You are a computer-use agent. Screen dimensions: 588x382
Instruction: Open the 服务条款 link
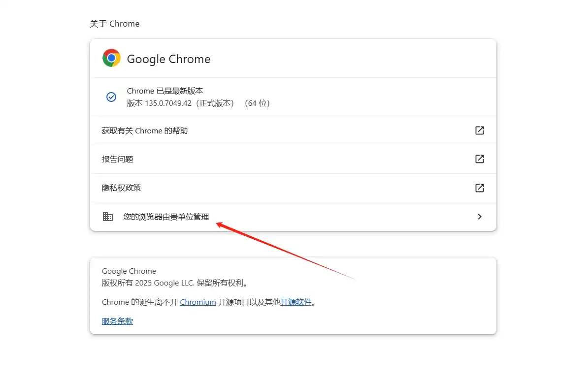click(117, 321)
